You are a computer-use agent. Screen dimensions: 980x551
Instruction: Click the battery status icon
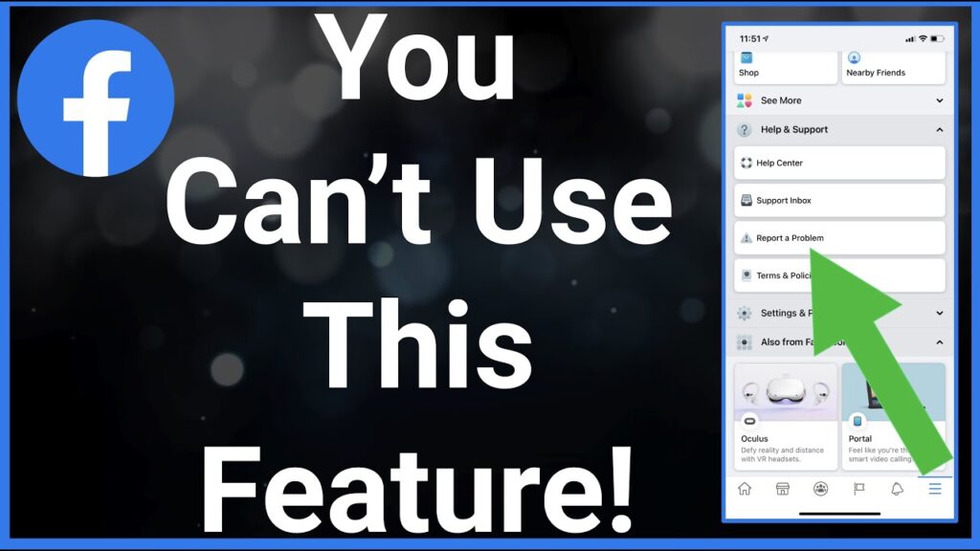tap(937, 38)
